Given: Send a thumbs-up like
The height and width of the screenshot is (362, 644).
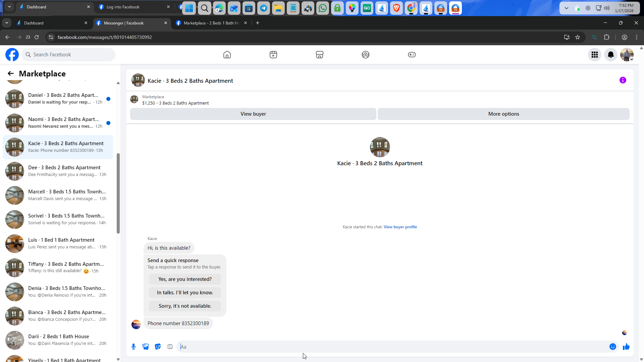Looking at the screenshot, I should [626, 347].
